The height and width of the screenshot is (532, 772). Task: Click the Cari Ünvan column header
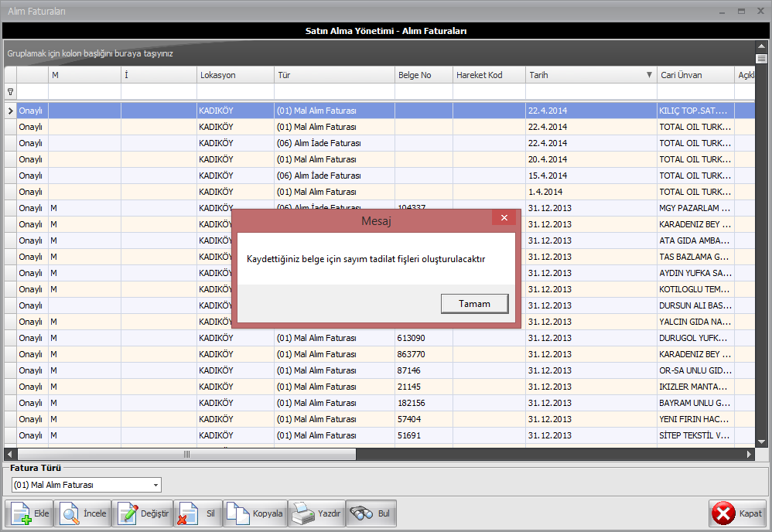point(695,75)
